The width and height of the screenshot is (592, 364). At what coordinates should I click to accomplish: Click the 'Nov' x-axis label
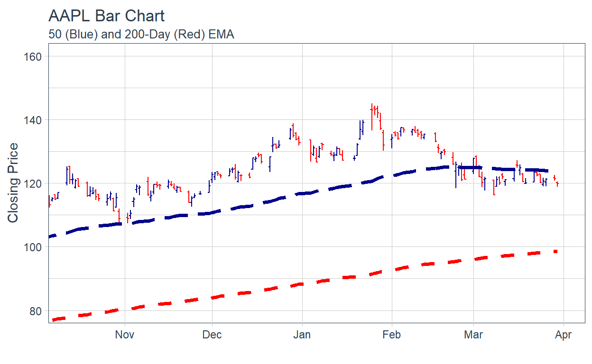tap(125, 335)
